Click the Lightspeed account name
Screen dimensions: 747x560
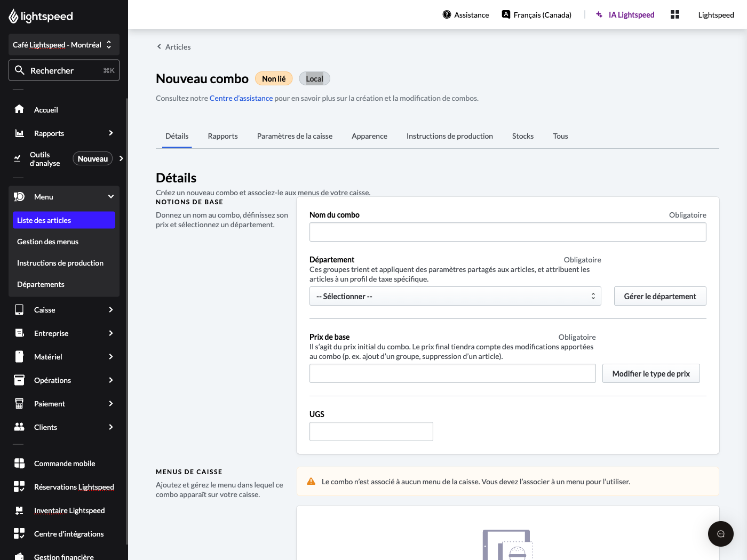[x=716, y=15]
